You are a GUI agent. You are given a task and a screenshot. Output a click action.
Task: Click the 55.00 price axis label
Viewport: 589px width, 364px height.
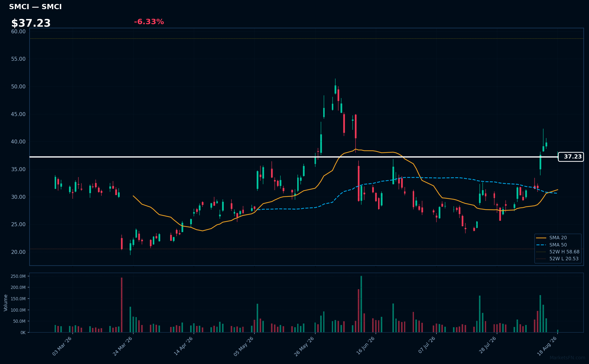tap(18, 59)
